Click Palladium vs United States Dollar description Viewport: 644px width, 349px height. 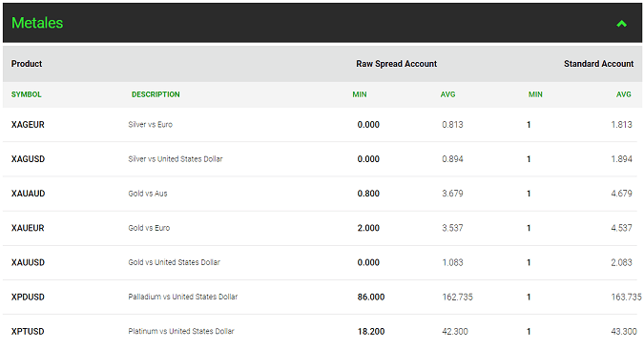pyautogui.click(x=183, y=297)
